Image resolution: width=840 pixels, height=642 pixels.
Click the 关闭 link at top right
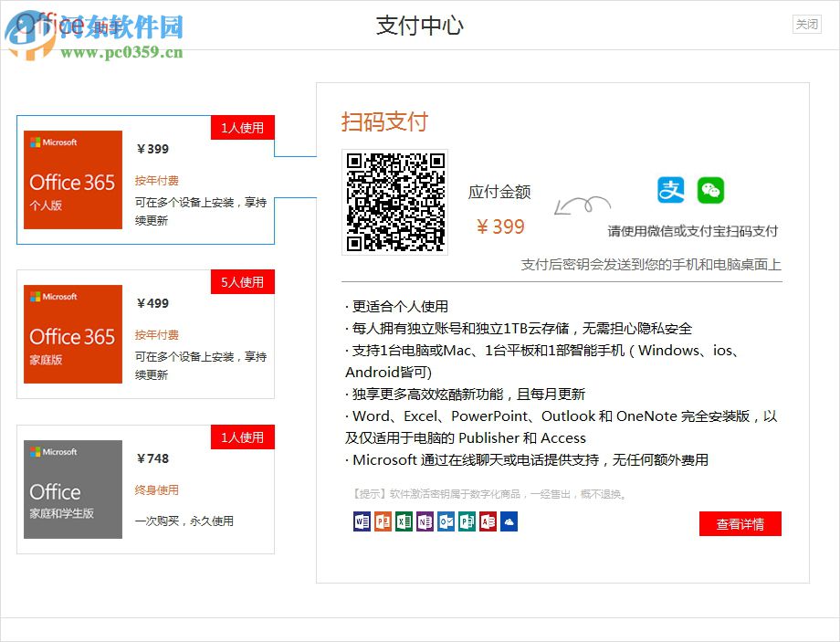[805, 25]
